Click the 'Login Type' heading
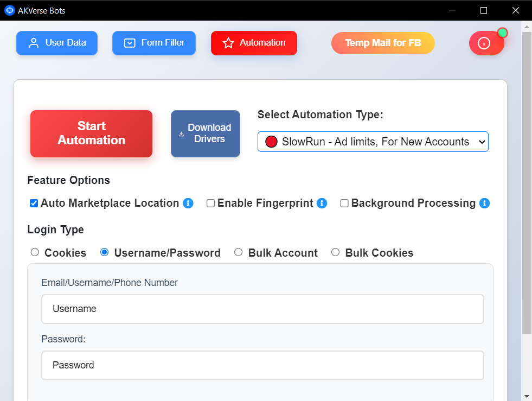The width and height of the screenshot is (532, 401). (x=56, y=230)
